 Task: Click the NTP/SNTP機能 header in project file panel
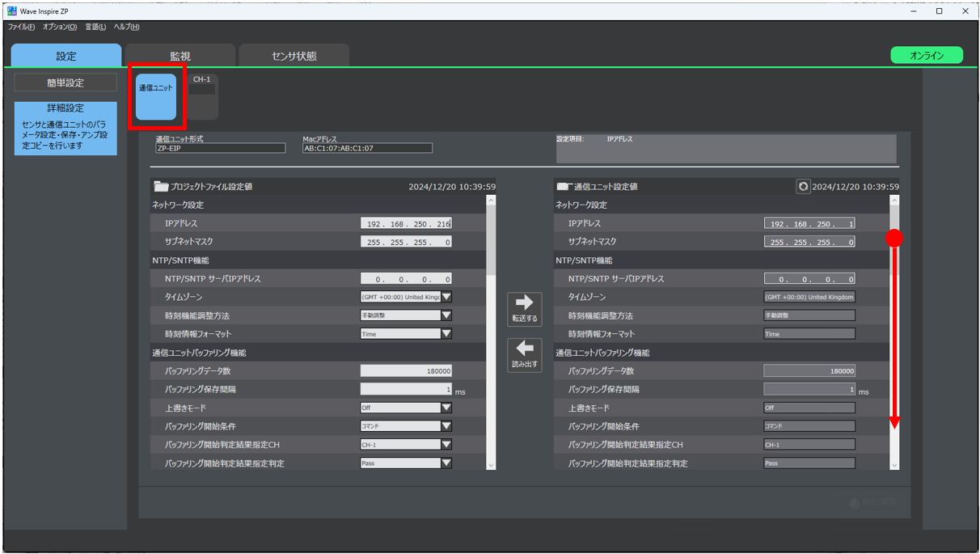pos(180,260)
